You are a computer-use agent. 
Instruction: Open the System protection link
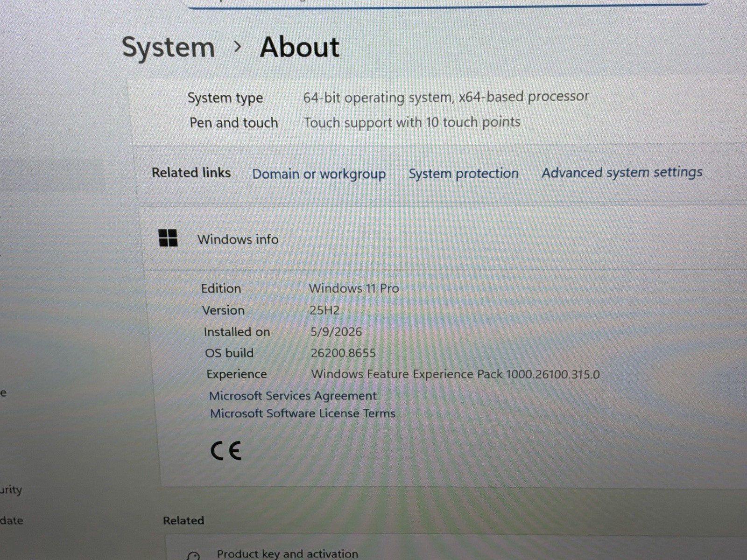coord(464,174)
